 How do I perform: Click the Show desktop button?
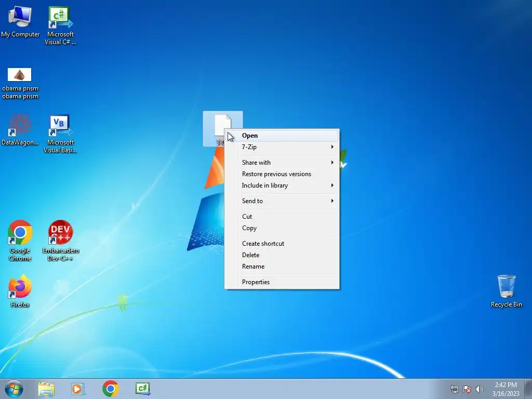[x=528, y=389]
